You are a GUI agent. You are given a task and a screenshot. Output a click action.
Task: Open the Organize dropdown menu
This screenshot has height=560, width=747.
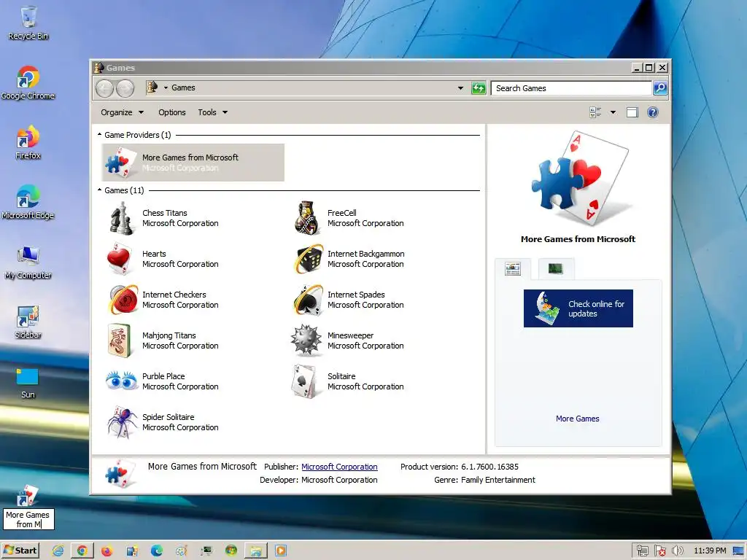122,112
